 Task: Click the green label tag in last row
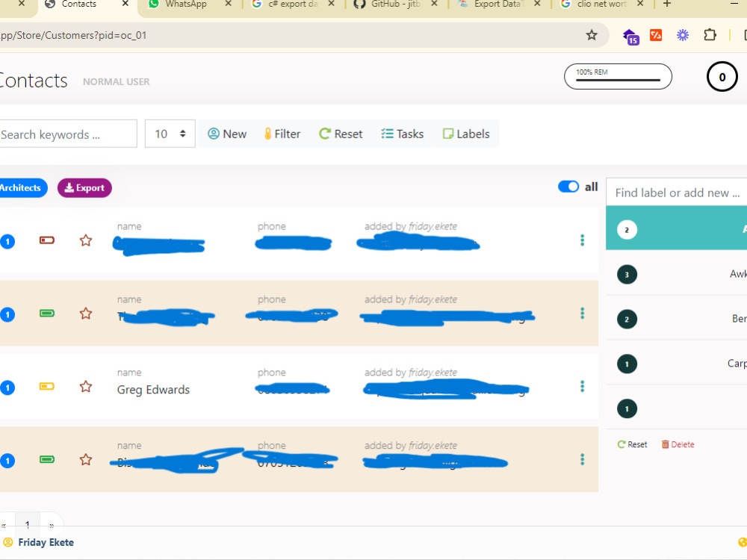click(x=46, y=459)
